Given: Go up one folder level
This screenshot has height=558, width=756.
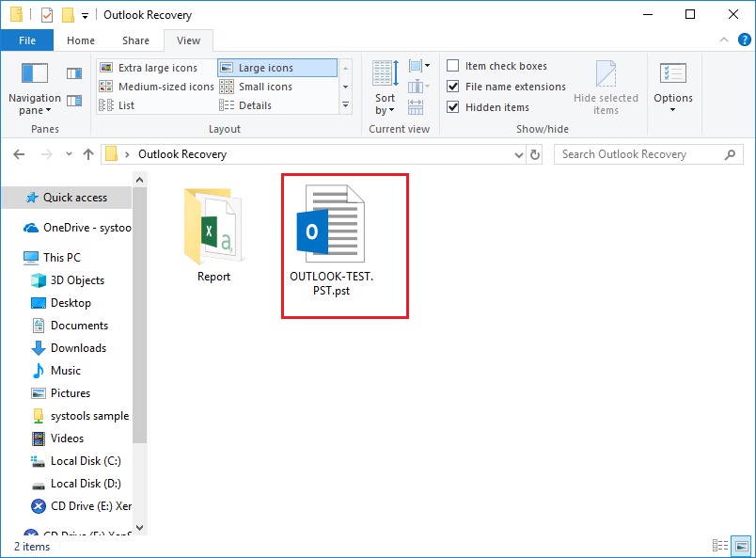Looking at the screenshot, I should click(x=88, y=154).
